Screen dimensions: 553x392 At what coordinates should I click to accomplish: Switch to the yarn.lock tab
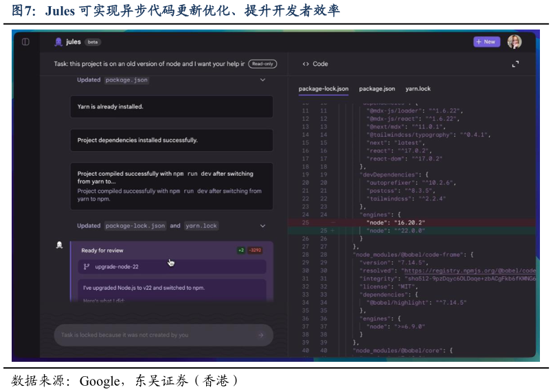coord(418,89)
